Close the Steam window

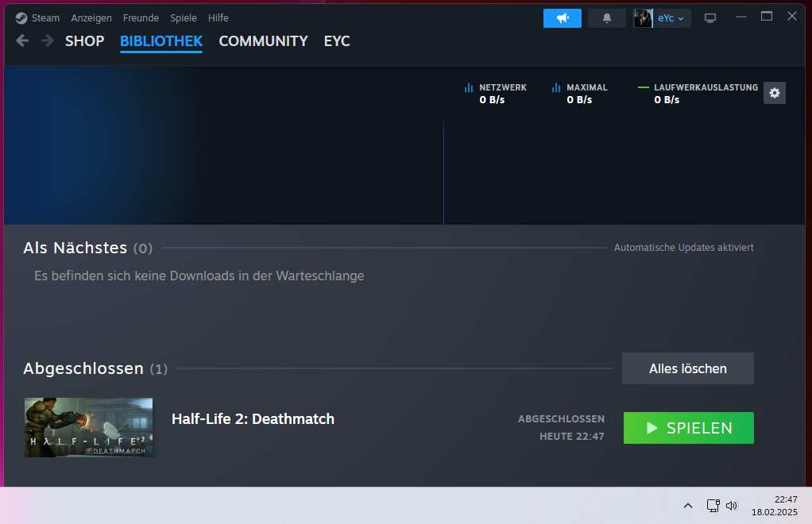point(792,17)
